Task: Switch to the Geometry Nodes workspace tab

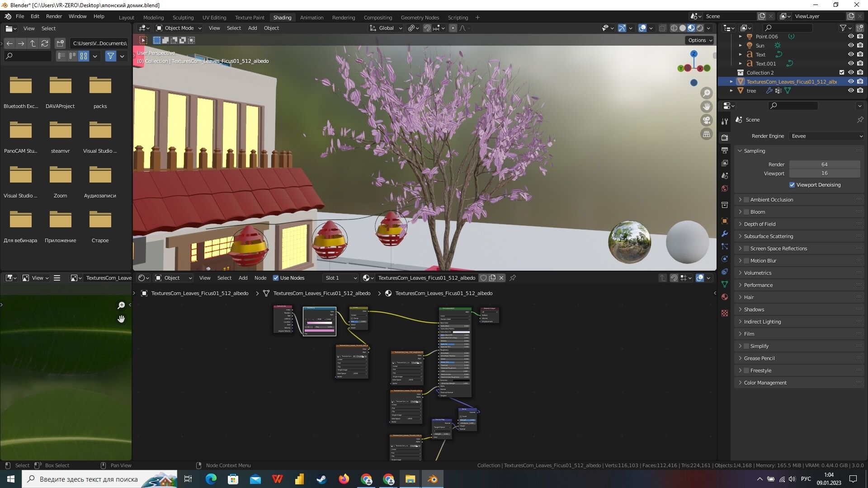Action: (x=420, y=18)
